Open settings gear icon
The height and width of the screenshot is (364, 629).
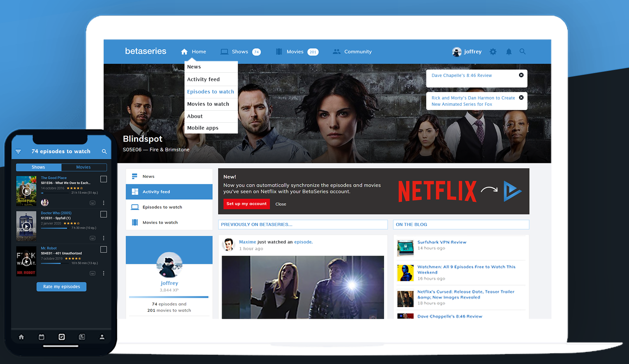(x=493, y=52)
